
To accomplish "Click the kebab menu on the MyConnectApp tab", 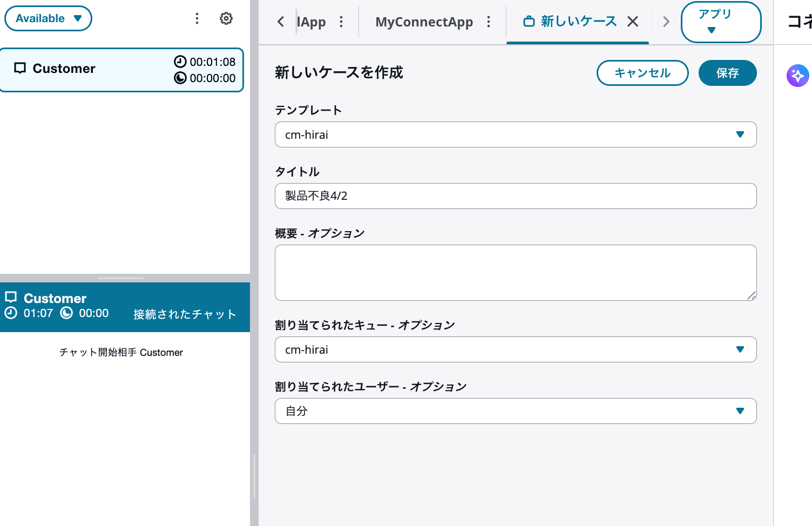I will coord(489,22).
